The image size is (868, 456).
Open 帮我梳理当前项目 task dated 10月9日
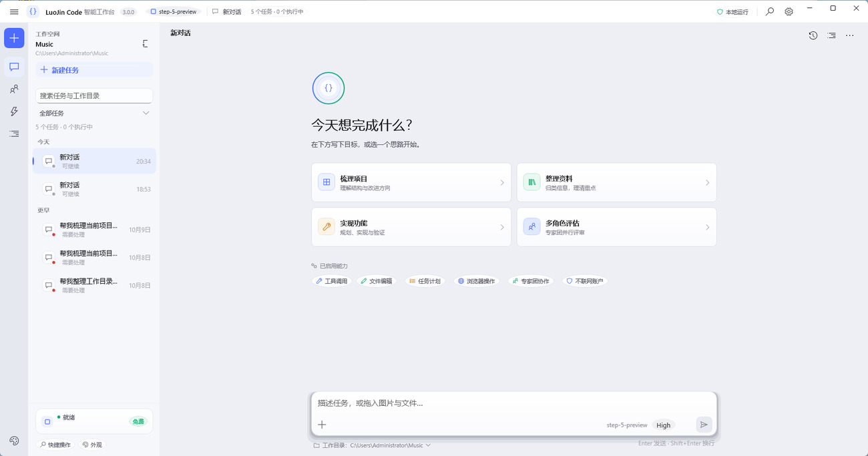[94, 230]
